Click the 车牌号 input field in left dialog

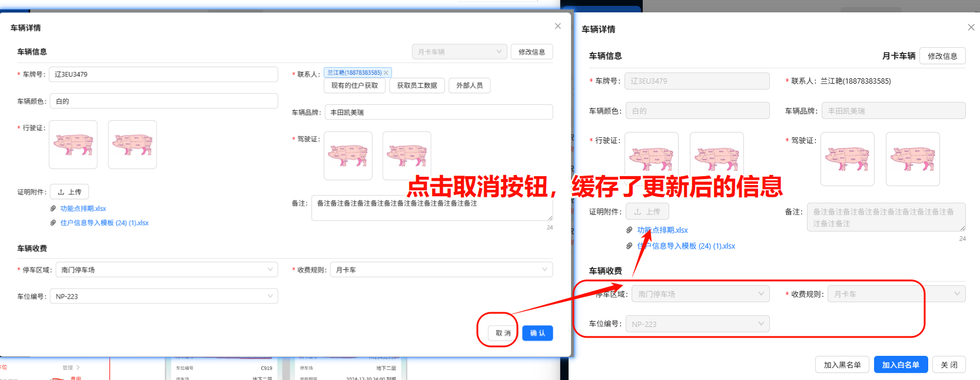[163, 74]
